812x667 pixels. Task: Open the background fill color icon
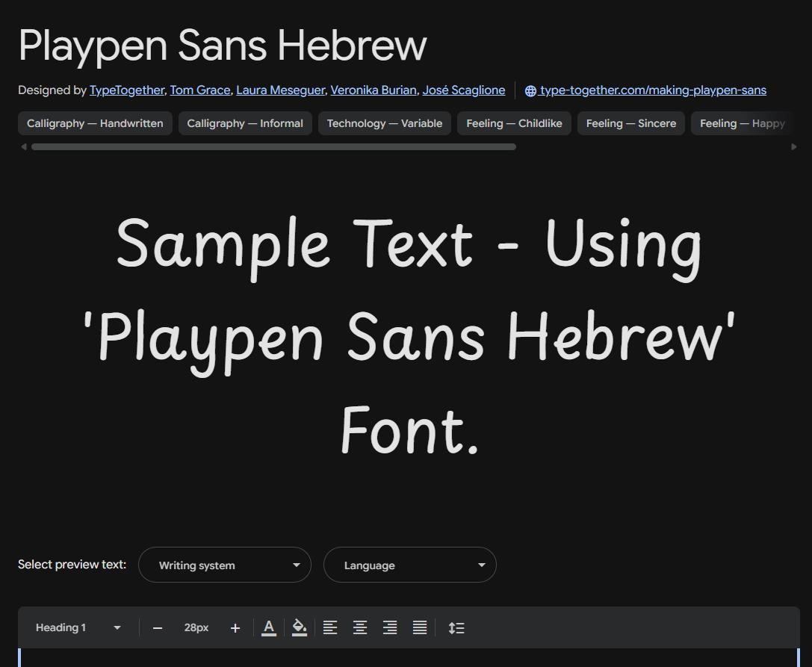click(x=300, y=627)
